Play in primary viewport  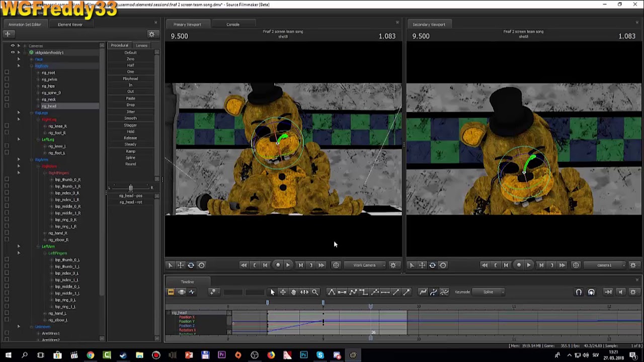click(288, 265)
